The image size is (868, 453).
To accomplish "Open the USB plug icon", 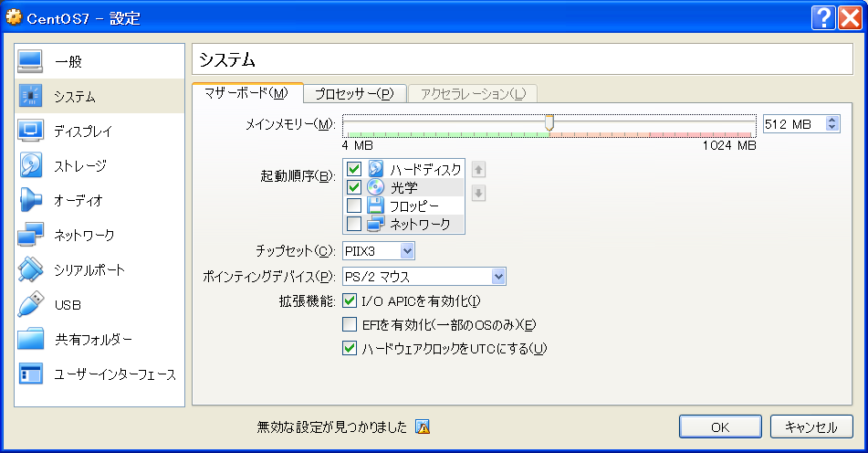I will coord(30,304).
